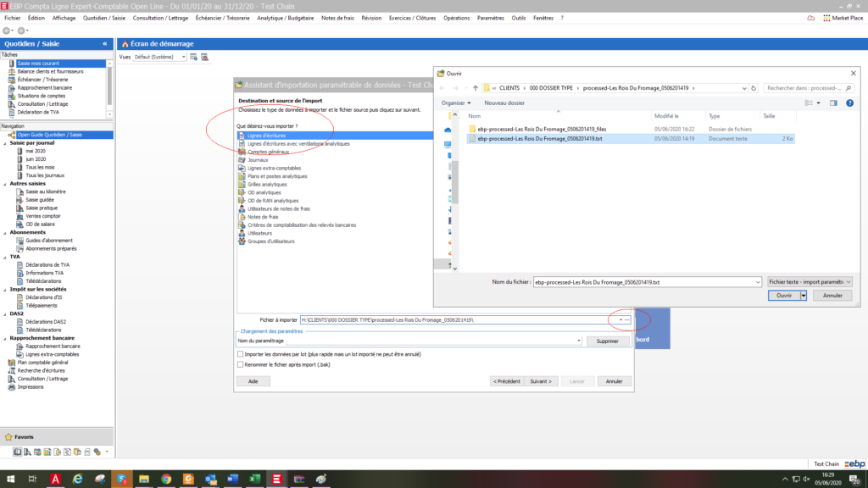
Task: Collapse the 'Impôt sur les sociétés' tree group
Action: (6, 290)
